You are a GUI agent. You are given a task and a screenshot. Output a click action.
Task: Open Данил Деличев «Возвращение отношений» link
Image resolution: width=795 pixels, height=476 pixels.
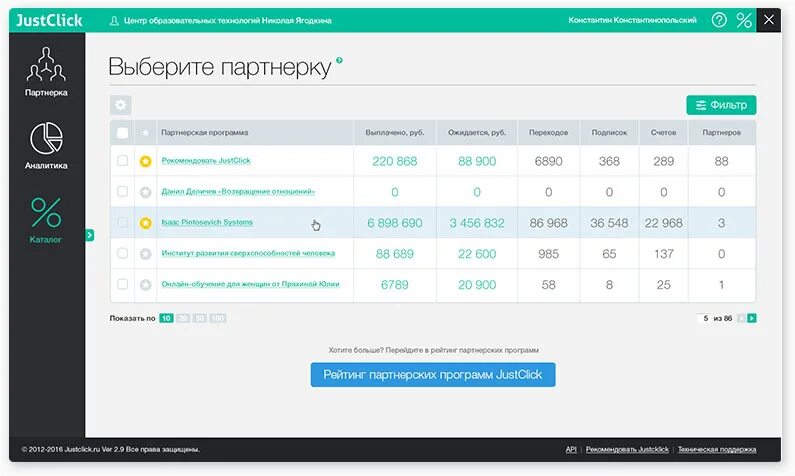pyautogui.click(x=238, y=192)
